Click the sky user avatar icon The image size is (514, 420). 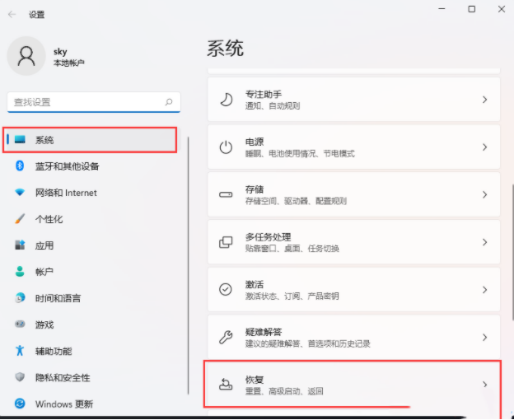(x=26, y=55)
